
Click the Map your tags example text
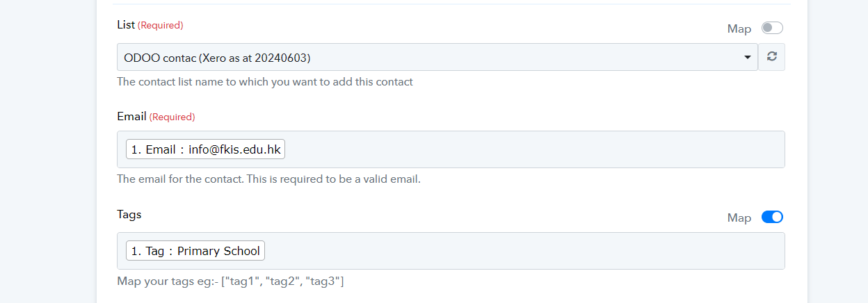coord(231,281)
